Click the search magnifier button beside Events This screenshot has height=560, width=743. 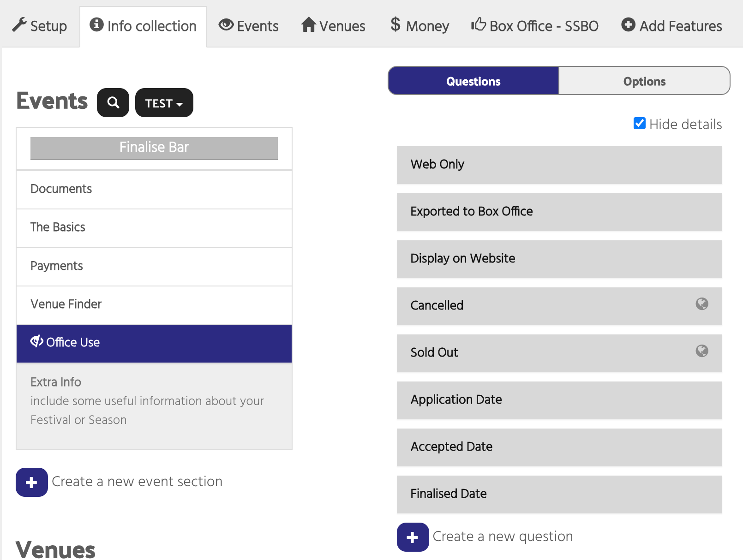point(113,102)
